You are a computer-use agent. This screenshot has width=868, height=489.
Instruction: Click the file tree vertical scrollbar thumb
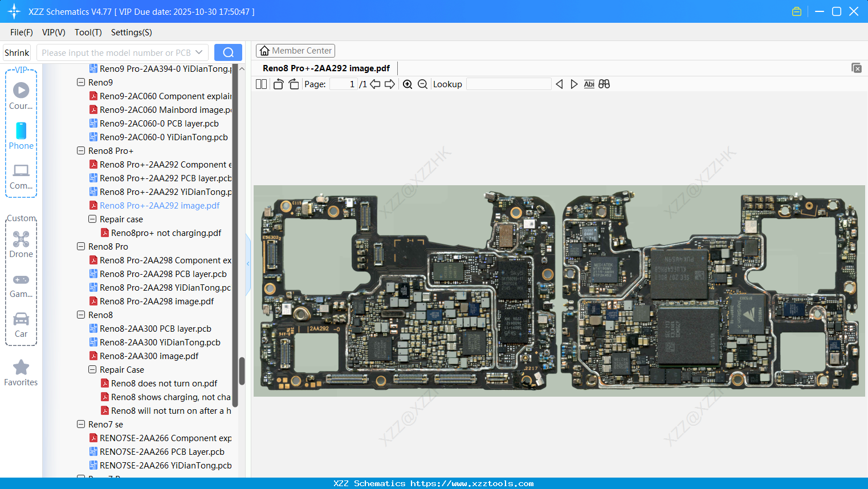tap(242, 371)
